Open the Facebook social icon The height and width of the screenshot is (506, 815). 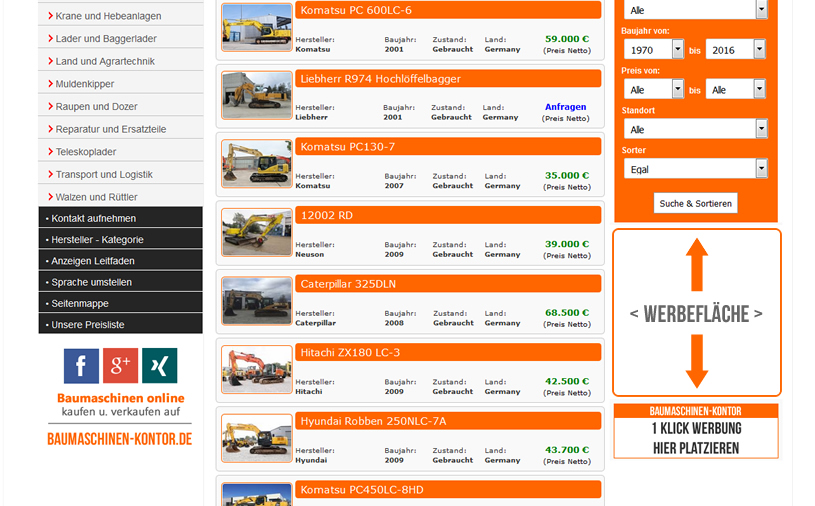pos(81,366)
